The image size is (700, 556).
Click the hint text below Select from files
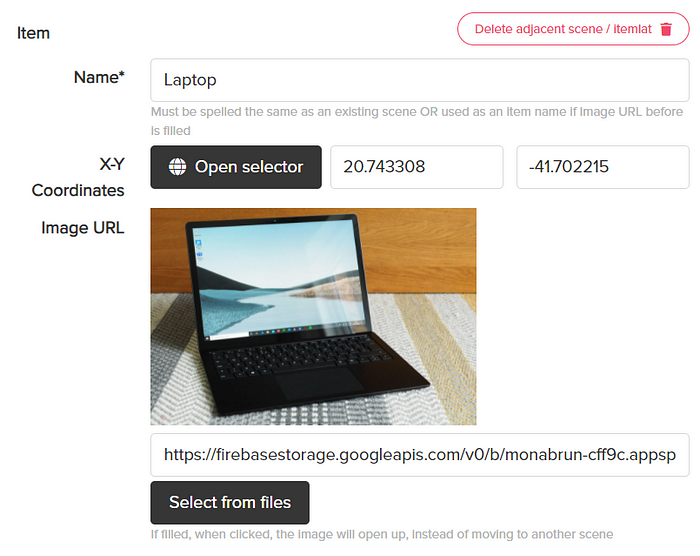point(382,534)
